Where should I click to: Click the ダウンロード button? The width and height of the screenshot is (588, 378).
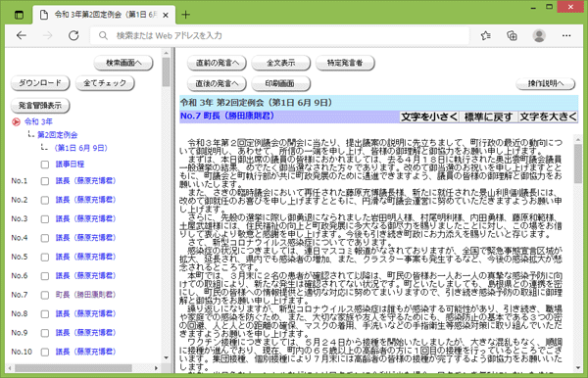coord(40,83)
